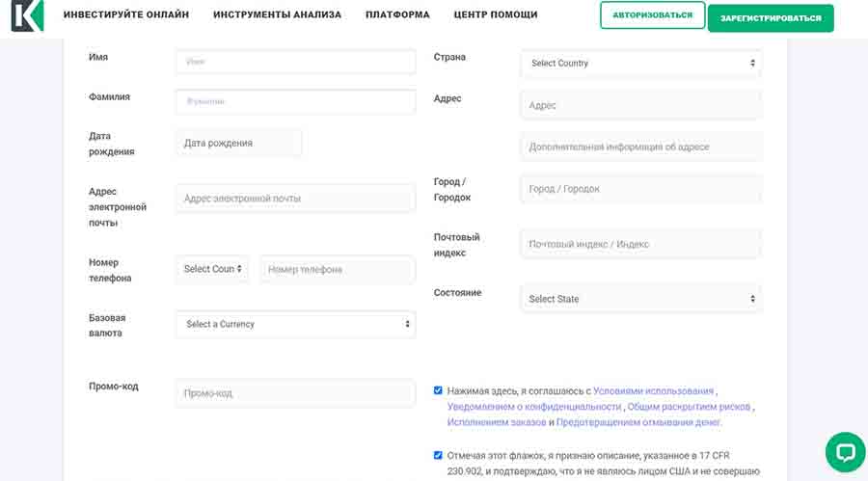Screen dimensions: 868x481
Task: Click the АВТОРИЗОВАТЬСЯ button
Action: 652,15
